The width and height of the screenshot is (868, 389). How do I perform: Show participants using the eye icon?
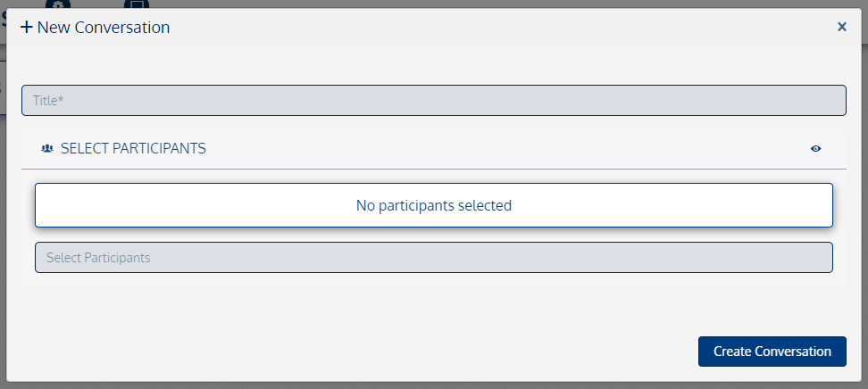coord(815,148)
